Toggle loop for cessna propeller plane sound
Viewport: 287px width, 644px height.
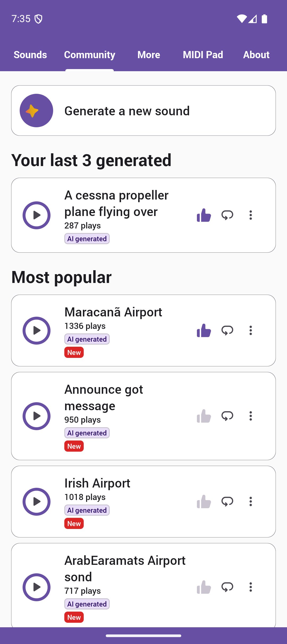pyautogui.click(x=227, y=215)
